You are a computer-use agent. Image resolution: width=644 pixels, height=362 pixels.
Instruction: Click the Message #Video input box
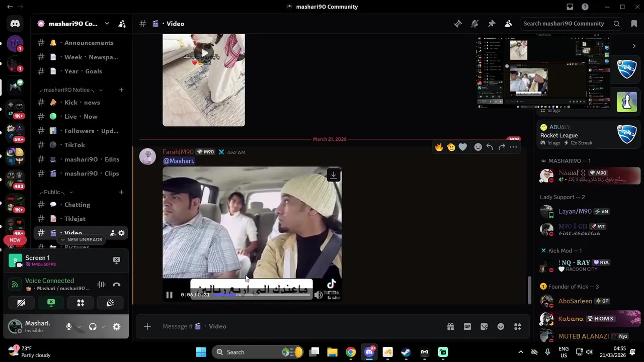click(302, 326)
